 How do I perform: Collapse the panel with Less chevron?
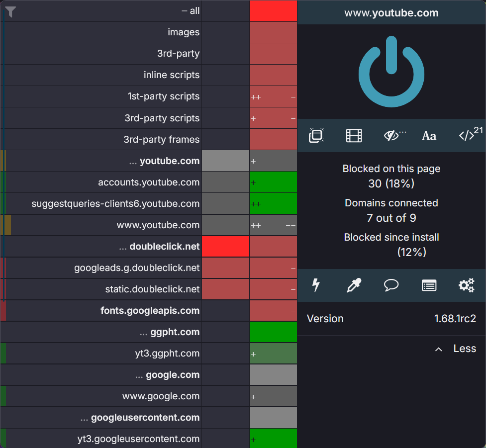pos(455,349)
